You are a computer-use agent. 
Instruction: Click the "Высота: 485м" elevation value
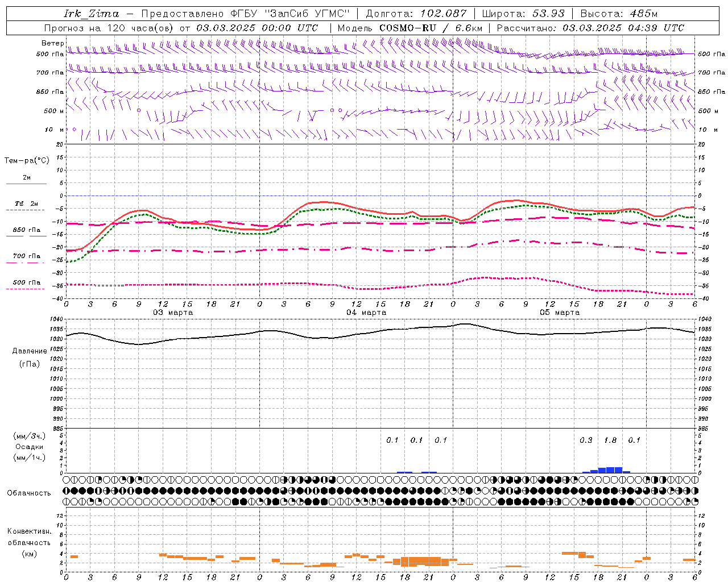point(619,14)
